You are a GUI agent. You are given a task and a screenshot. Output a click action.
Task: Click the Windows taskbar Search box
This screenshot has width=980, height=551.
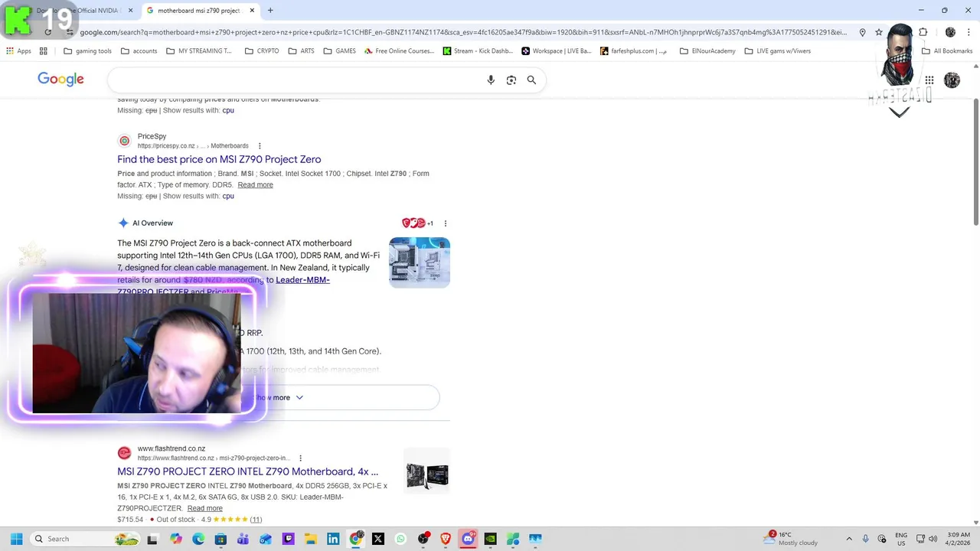84,539
